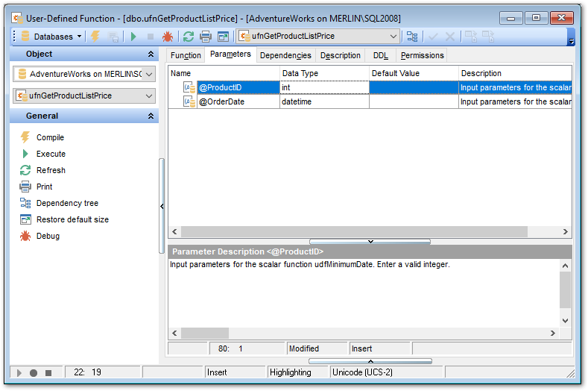Collapse the General panel section
The image size is (588, 391).
pyautogui.click(x=151, y=116)
